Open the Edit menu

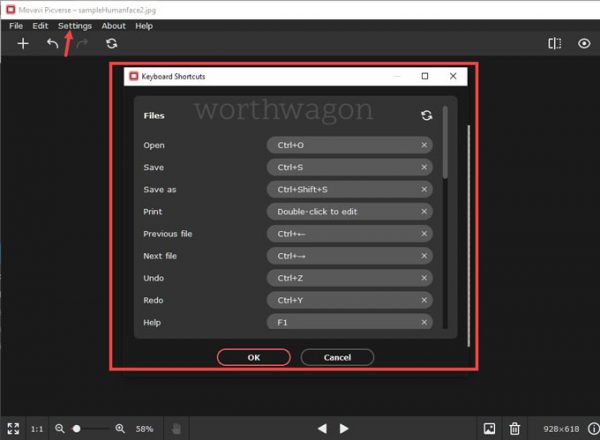coord(40,25)
